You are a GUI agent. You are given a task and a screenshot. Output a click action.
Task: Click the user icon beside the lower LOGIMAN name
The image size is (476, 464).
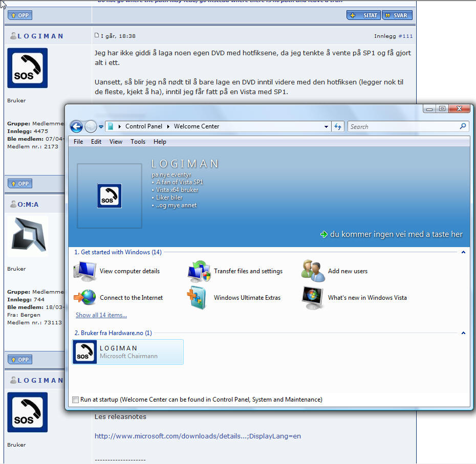tap(13, 380)
